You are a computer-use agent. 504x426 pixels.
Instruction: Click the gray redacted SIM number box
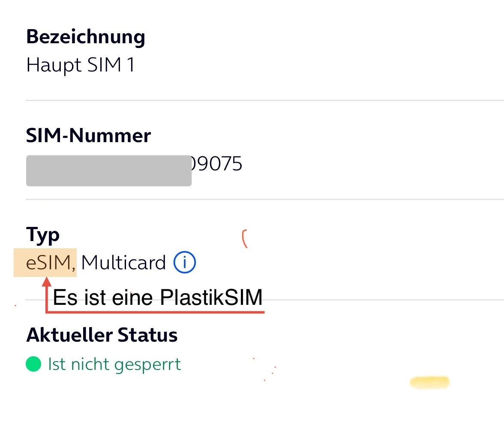point(108,171)
